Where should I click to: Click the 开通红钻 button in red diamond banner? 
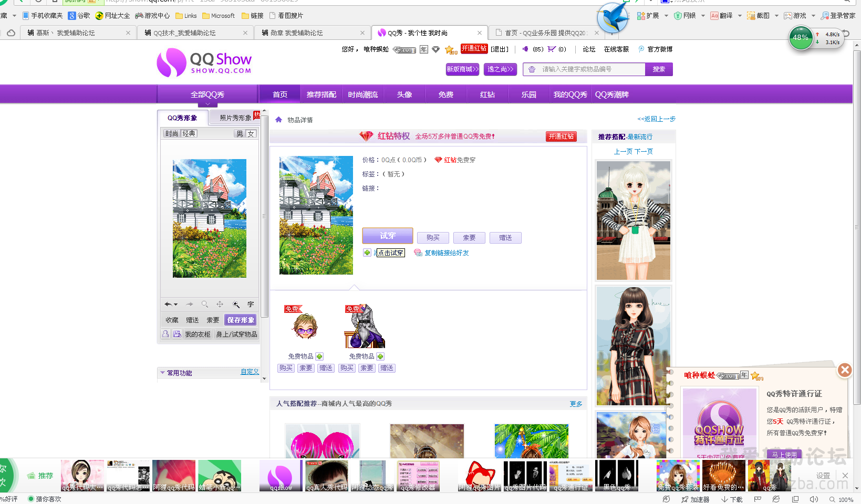click(561, 136)
